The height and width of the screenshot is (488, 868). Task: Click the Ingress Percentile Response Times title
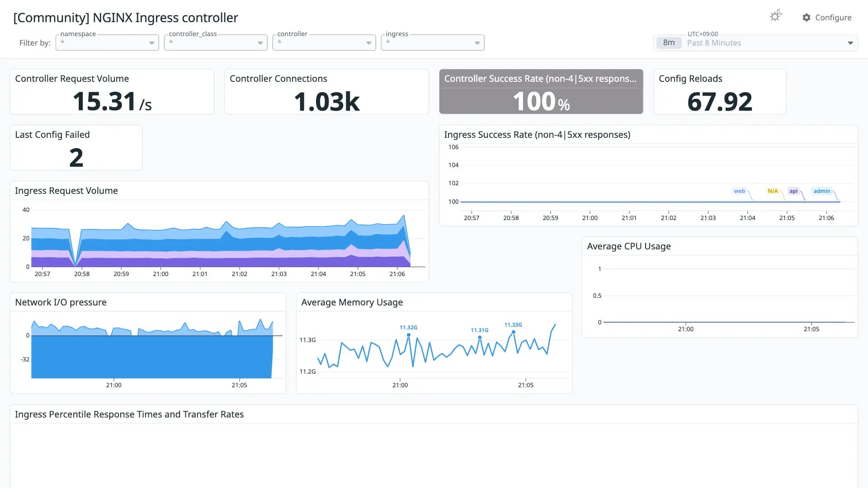point(129,414)
